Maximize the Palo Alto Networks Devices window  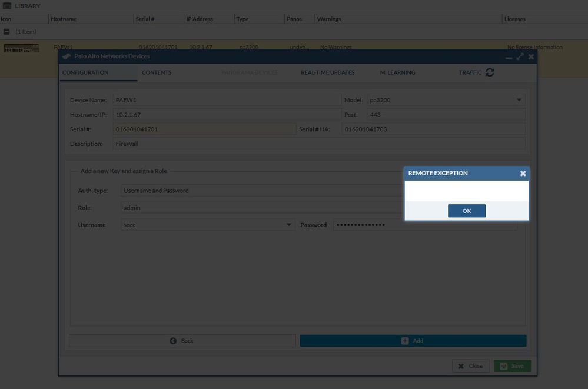point(520,56)
